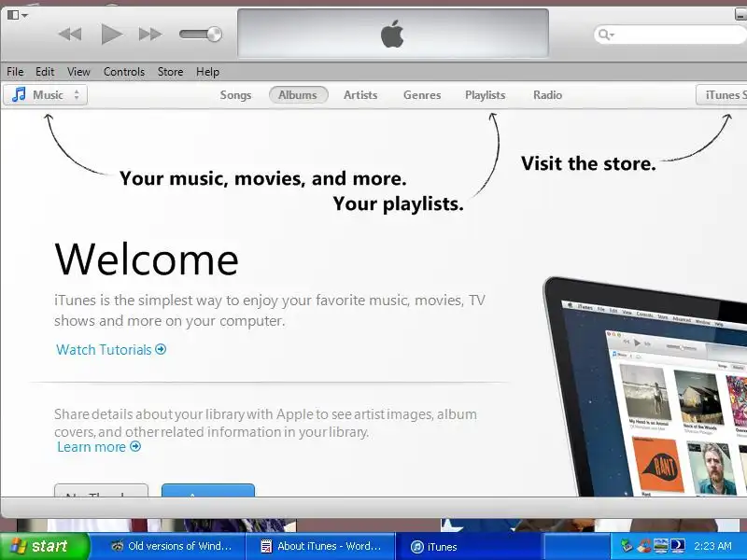The height and width of the screenshot is (560, 747).
Task: Open the Radio tab
Action: tap(547, 95)
